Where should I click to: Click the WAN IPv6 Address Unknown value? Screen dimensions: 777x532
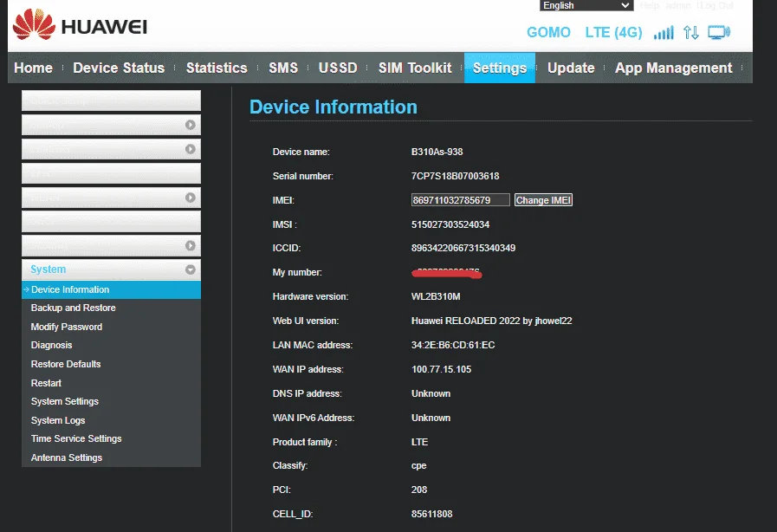tap(431, 418)
